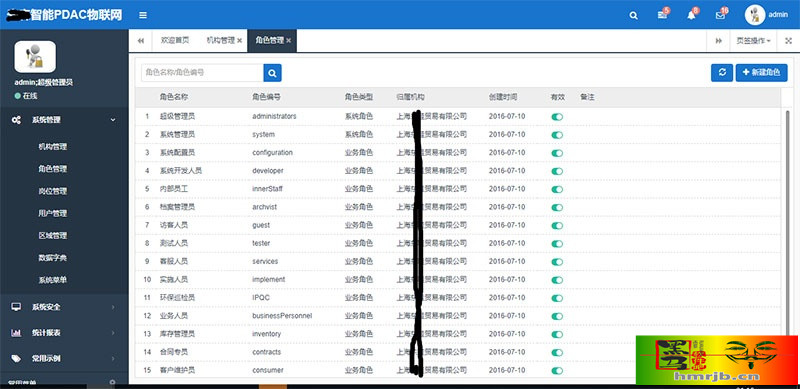Click the sidebar user profile picture
Viewport: 800px width, 389px height.
35,57
